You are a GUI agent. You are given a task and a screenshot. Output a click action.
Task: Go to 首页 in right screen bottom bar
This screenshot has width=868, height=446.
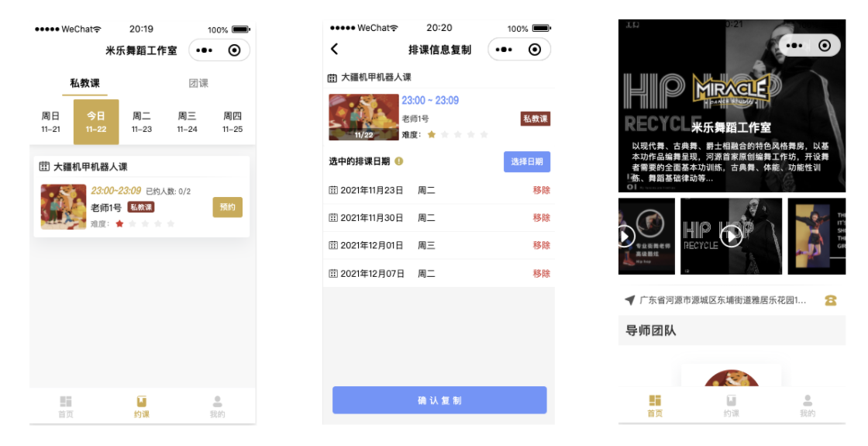[655, 406]
